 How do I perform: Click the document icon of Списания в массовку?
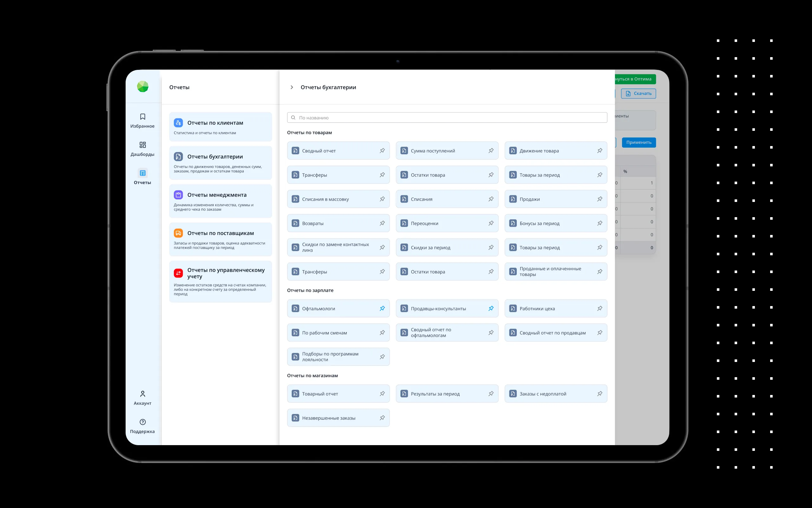click(295, 199)
